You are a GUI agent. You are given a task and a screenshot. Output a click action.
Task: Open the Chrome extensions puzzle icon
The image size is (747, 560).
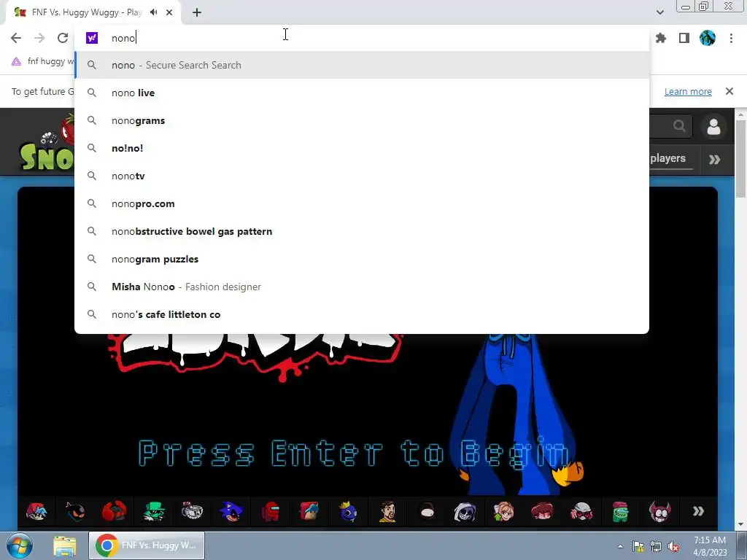point(661,38)
